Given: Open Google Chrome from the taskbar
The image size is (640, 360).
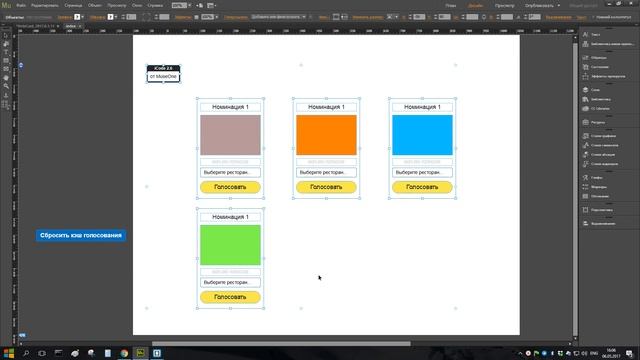Looking at the screenshot, I should click(x=124, y=353).
